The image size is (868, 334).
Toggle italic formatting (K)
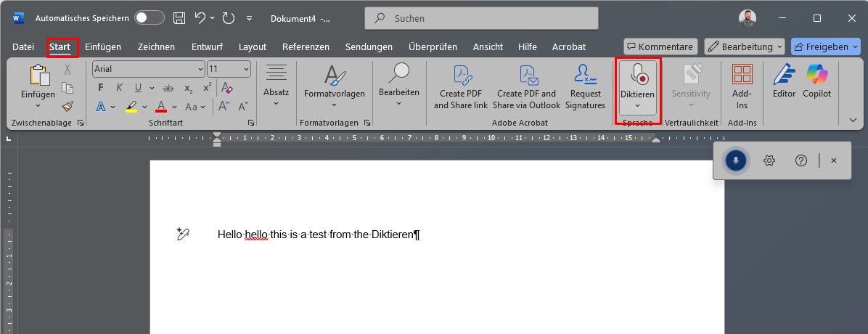119,88
